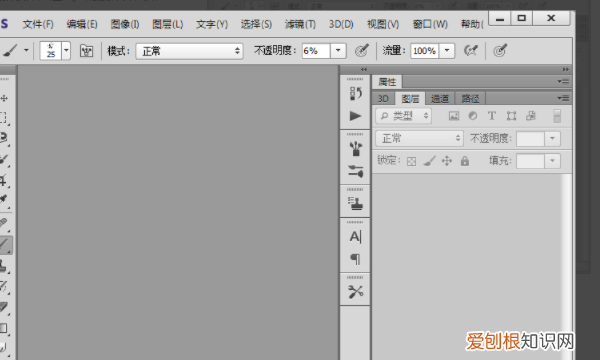
Task: Switch to the 图层 tab
Action: pyautogui.click(x=410, y=99)
